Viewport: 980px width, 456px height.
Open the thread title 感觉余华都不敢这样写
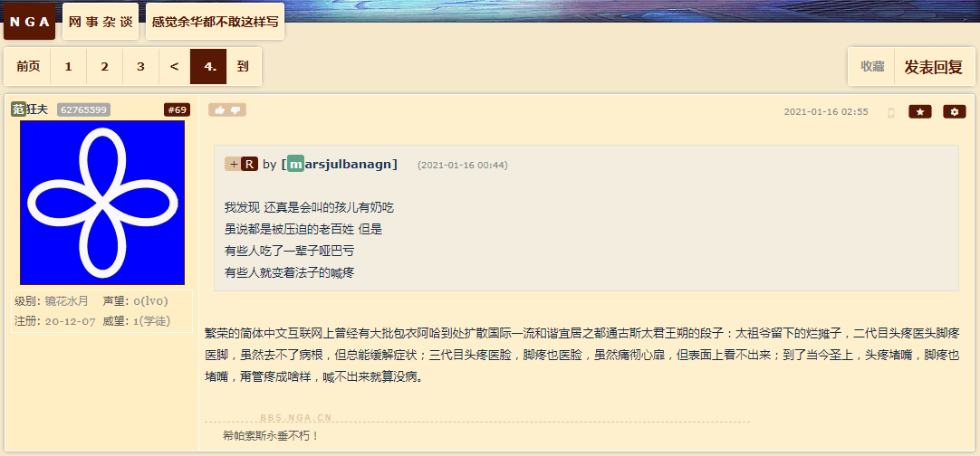coord(215,21)
